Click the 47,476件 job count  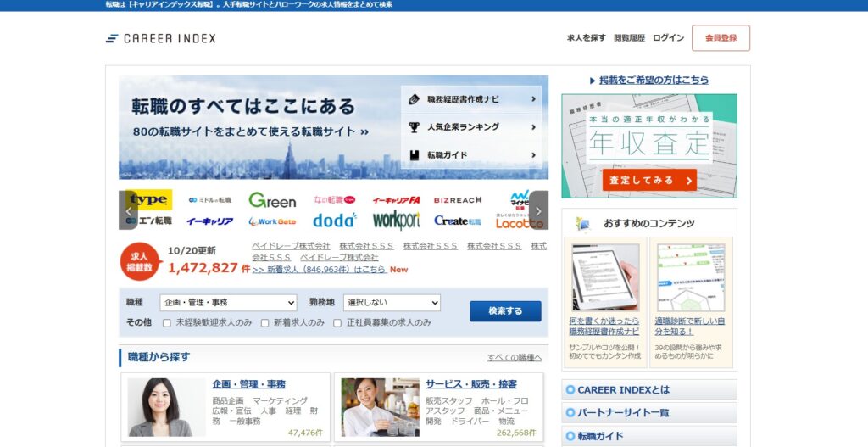coord(305,433)
